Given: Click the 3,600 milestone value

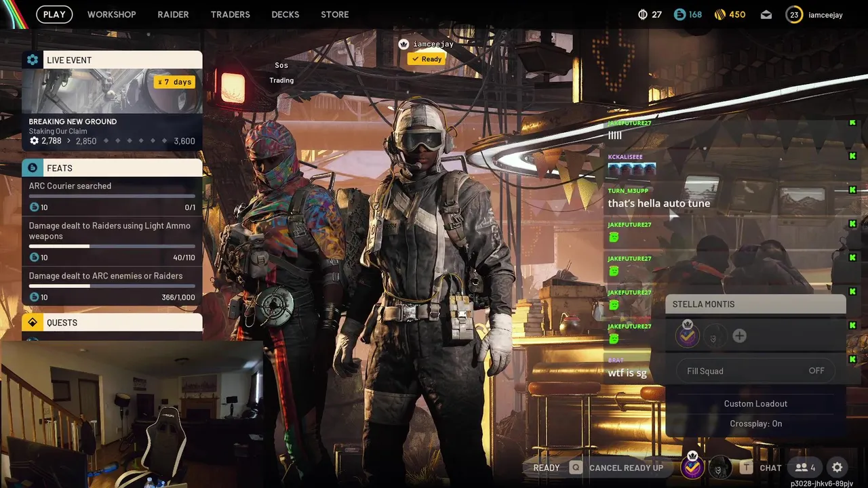Looking at the screenshot, I should pyautogui.click(x=184, y=141).
